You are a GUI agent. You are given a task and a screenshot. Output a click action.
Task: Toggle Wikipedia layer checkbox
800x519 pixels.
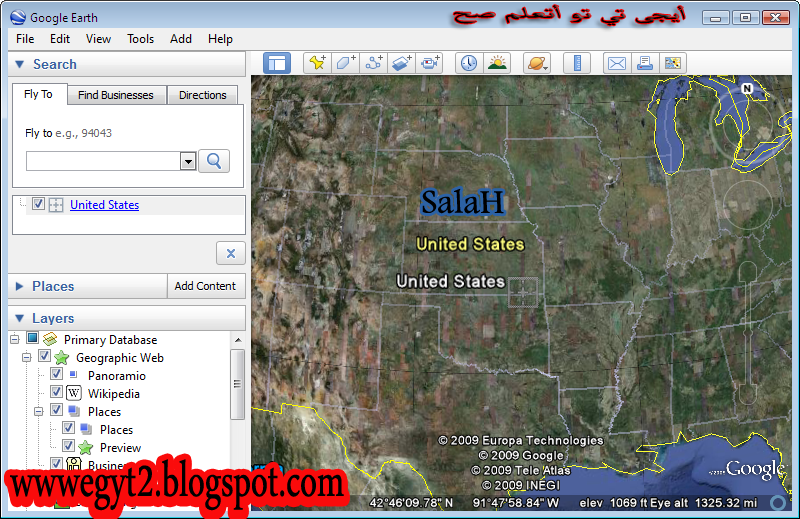pos(57,391)
